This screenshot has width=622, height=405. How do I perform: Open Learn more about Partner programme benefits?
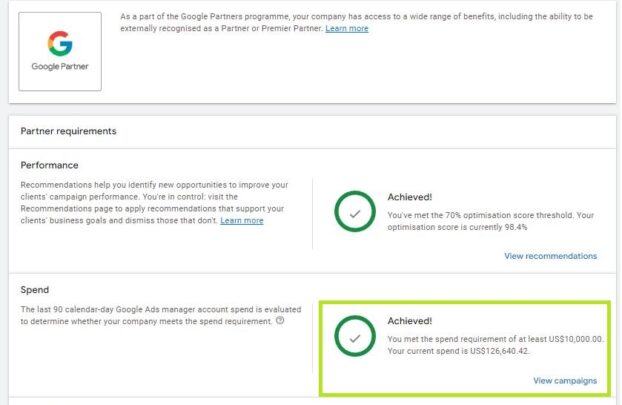click(x=347, y=28)
